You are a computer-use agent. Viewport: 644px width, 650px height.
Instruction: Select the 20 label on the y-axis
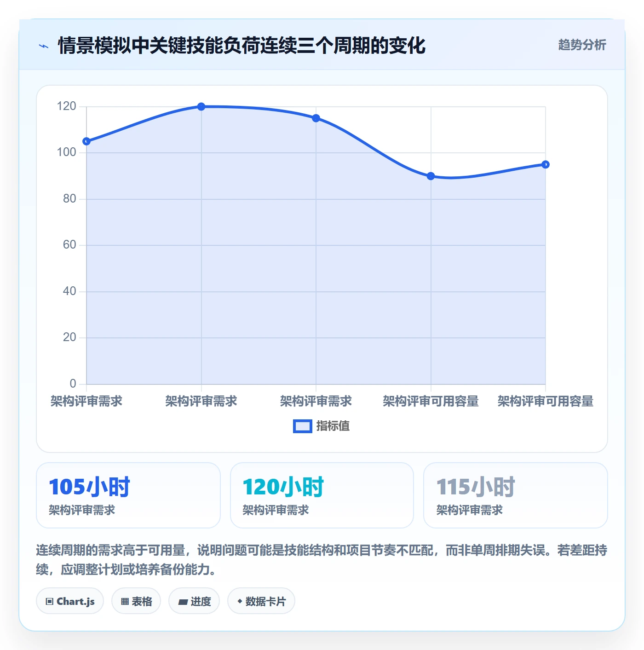click(69, 337)
